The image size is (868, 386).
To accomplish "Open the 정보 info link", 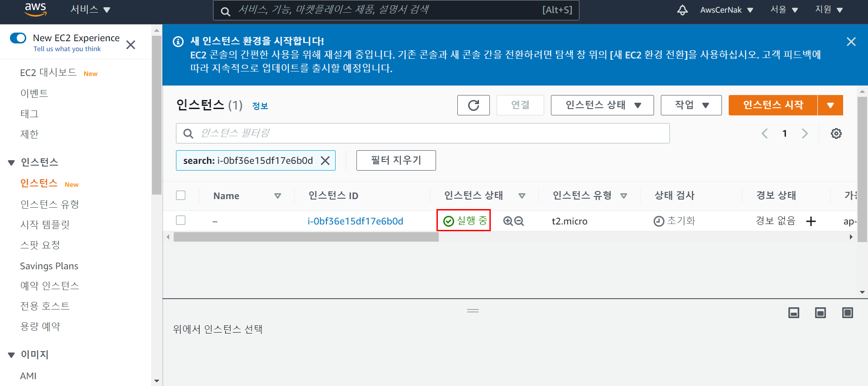I will pos(260,106).
